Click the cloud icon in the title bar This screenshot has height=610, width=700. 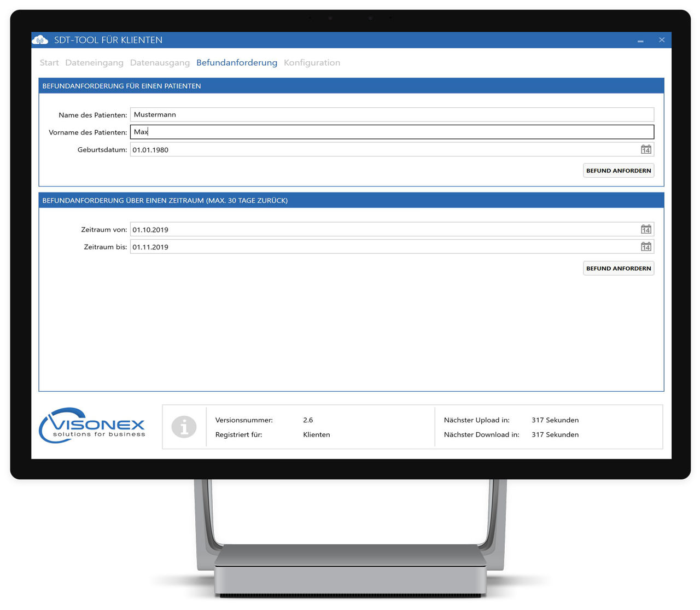[39, 39]
